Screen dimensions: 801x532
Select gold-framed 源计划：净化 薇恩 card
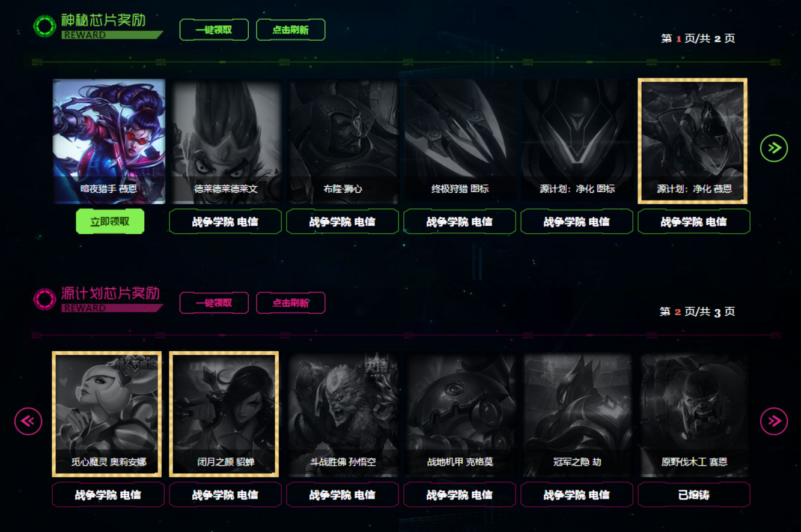click(x=692, y=141)
